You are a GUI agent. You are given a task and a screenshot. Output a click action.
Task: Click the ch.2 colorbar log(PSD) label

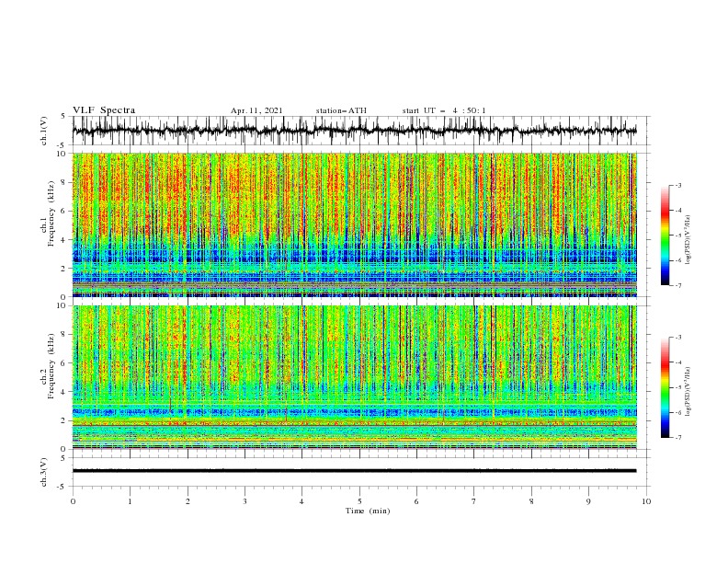click(688, 392)
